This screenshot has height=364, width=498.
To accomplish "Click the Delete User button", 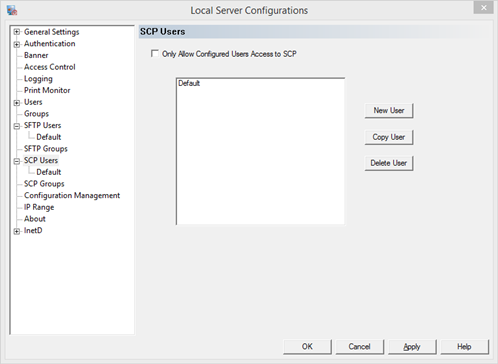I will point(389,163).
